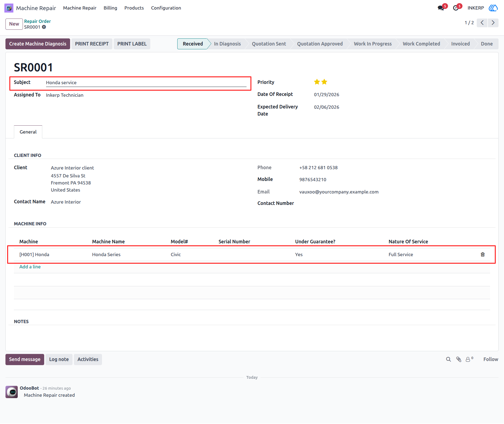Click the New button
The width and height of the screenshot is (504, 424).
(x=14, y=24)
